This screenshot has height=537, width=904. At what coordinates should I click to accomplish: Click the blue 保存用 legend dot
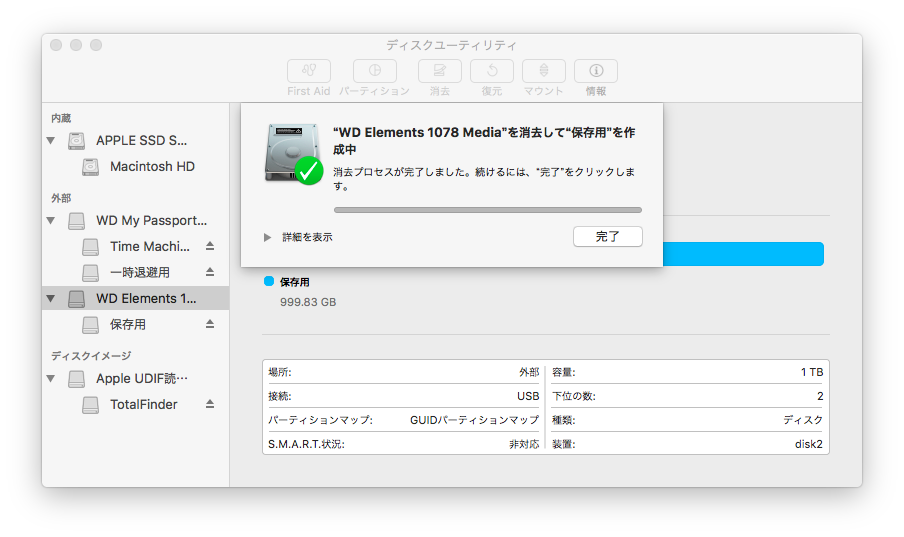coord(269,281)
